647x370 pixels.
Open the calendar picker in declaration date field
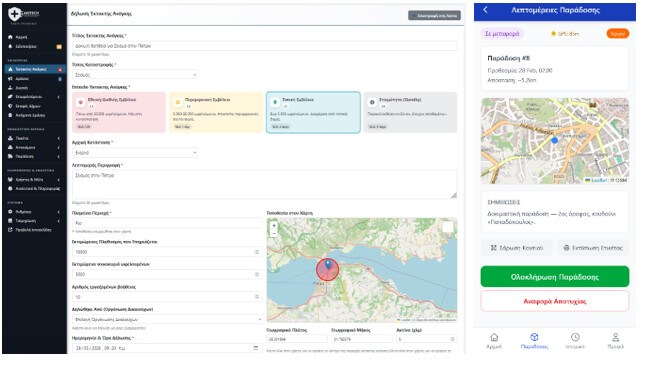tap(255, 348)
